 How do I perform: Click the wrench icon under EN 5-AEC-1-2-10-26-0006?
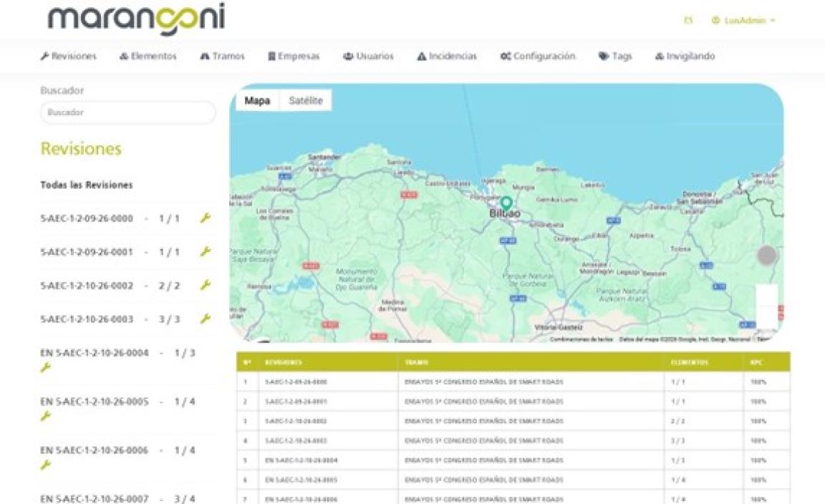pyautogui.click(x=46, y=465)
